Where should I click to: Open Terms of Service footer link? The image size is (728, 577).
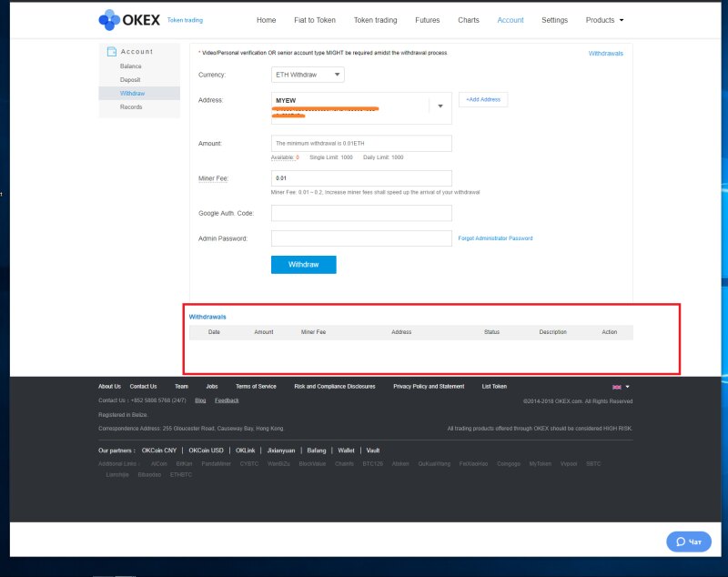pos(256,387)
